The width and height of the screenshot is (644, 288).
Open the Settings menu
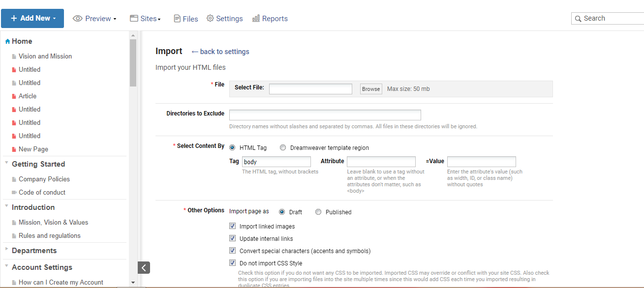coord(225,18)
